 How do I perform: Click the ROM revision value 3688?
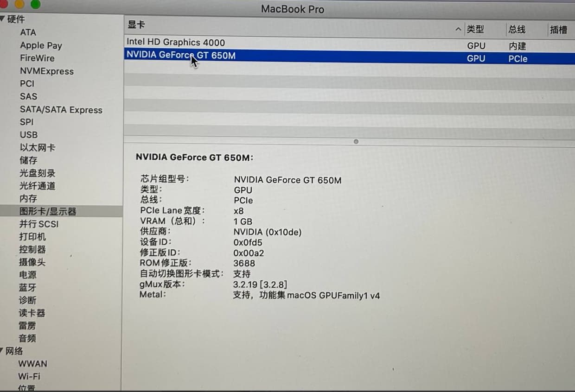click(x=244, y=263)
